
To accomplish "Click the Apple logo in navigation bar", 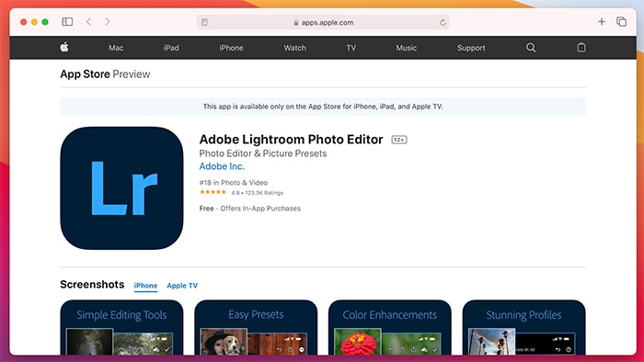I will 64,47.
